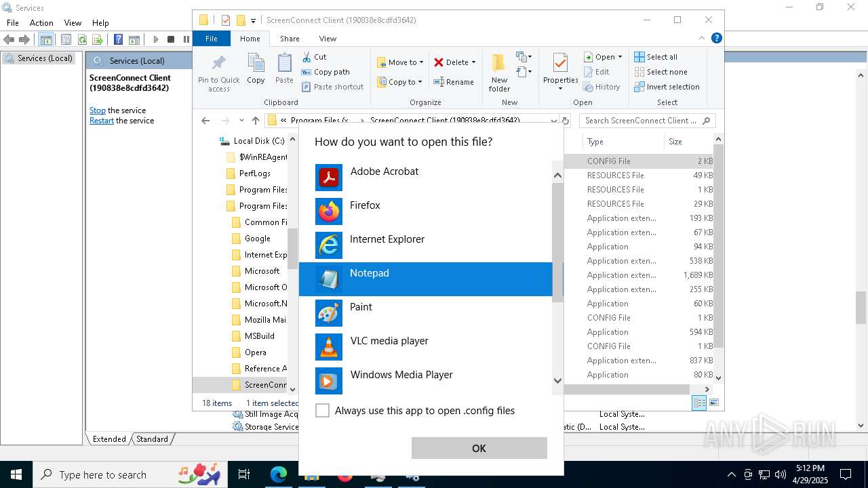Collapse the Explorer ribbon chevron
Image resolution: width=868 pixels, height=488 pixels.
(703, 39)
